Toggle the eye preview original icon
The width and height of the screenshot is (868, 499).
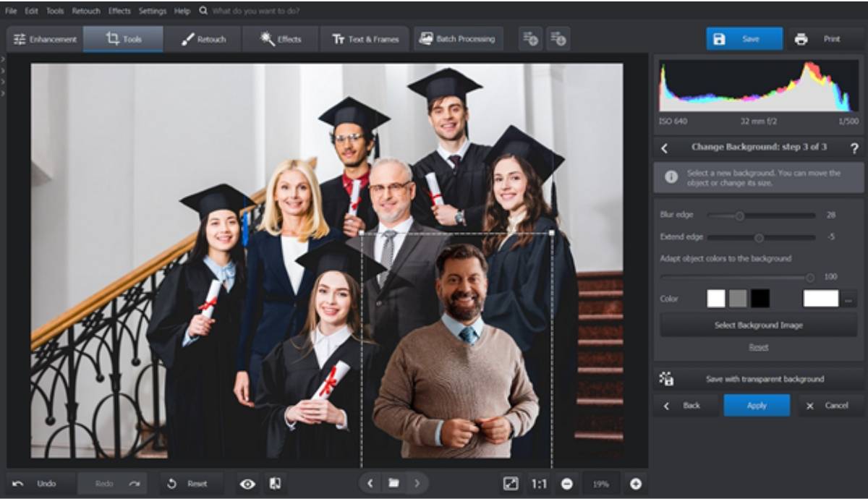click(x=248, y=484)
